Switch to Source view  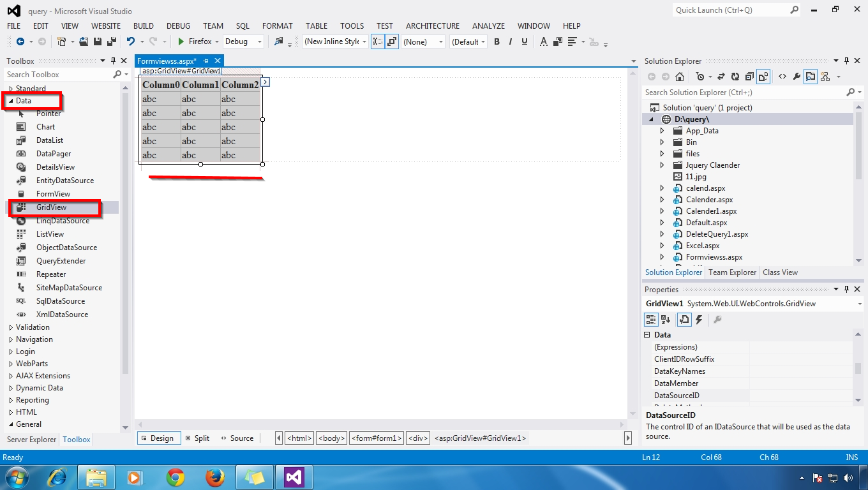point(237,438)
